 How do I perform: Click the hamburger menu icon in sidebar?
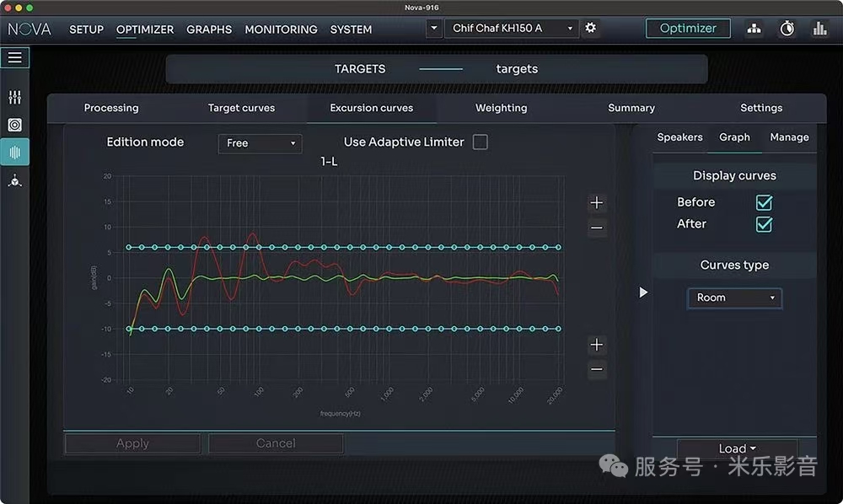(x=15, y=57)
